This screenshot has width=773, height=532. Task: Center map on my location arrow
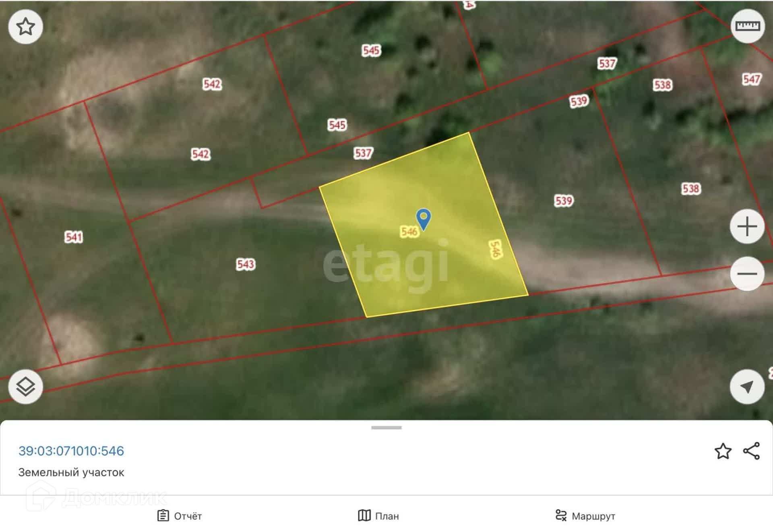[x=747, y=387]
